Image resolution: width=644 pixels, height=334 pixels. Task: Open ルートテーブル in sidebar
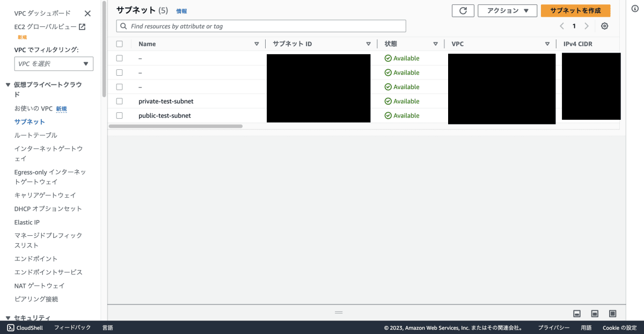point(35,135)
